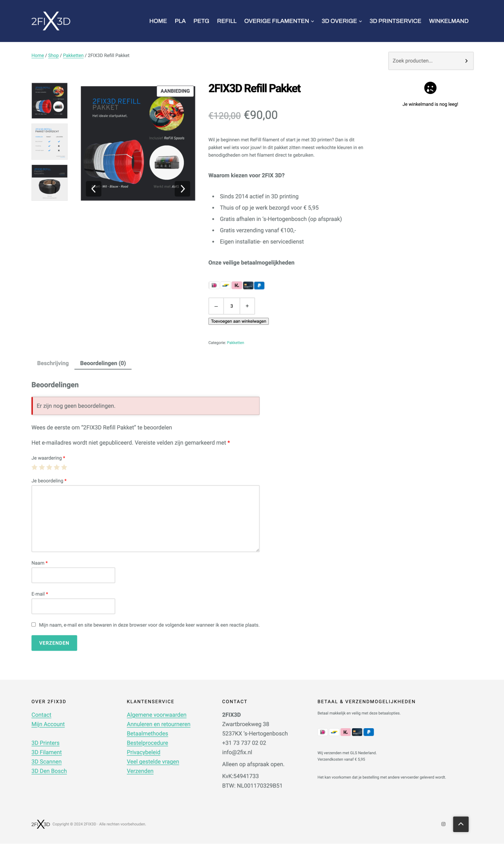Click the Instagram icon in footer

pyautogui.click(x=443, y=824)
